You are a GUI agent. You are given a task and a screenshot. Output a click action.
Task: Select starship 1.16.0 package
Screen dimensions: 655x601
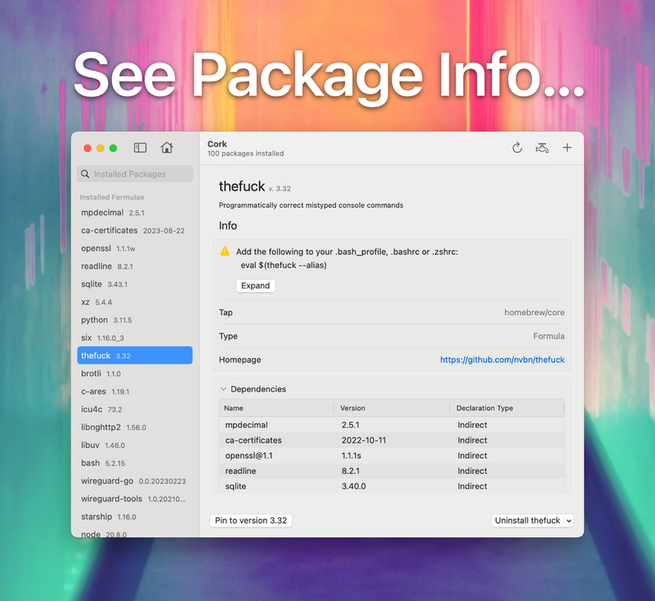(135, 517)
